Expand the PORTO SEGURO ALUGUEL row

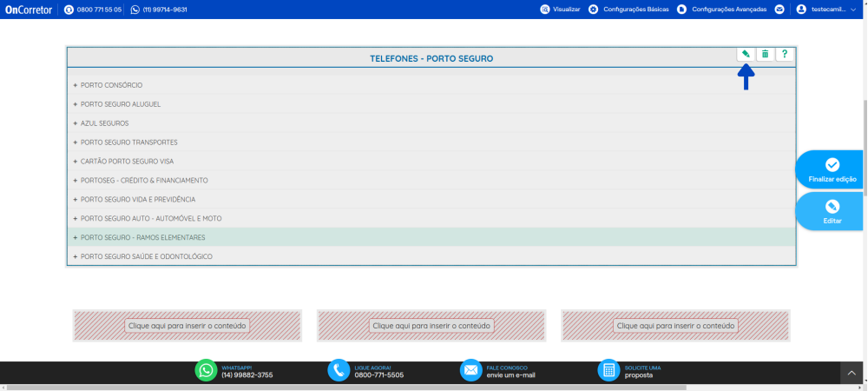click(431, 104)
